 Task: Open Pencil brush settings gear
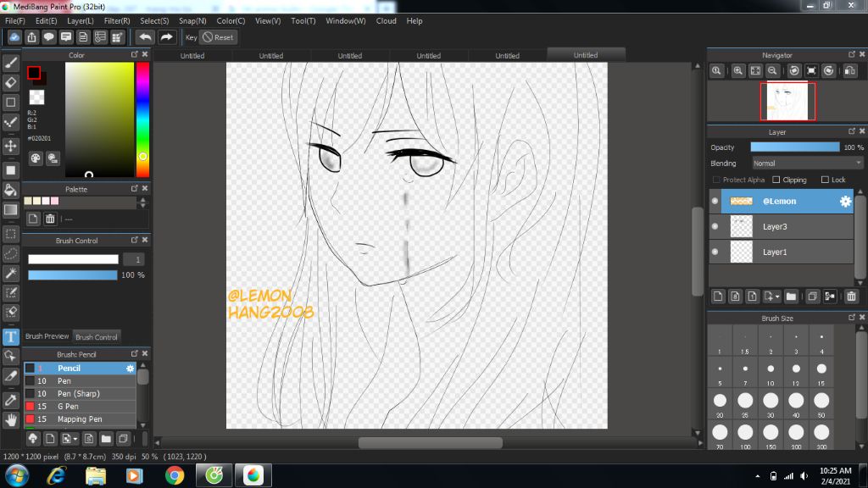(x=130, y=369)
